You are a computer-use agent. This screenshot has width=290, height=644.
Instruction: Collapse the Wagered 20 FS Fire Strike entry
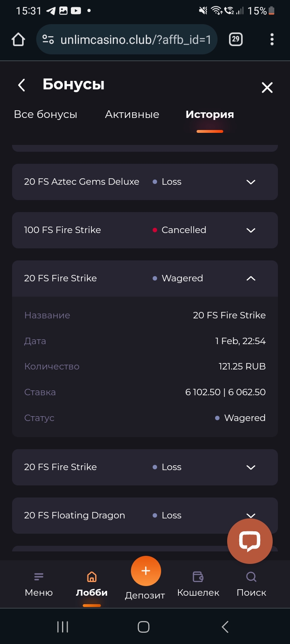coord(251,279)
